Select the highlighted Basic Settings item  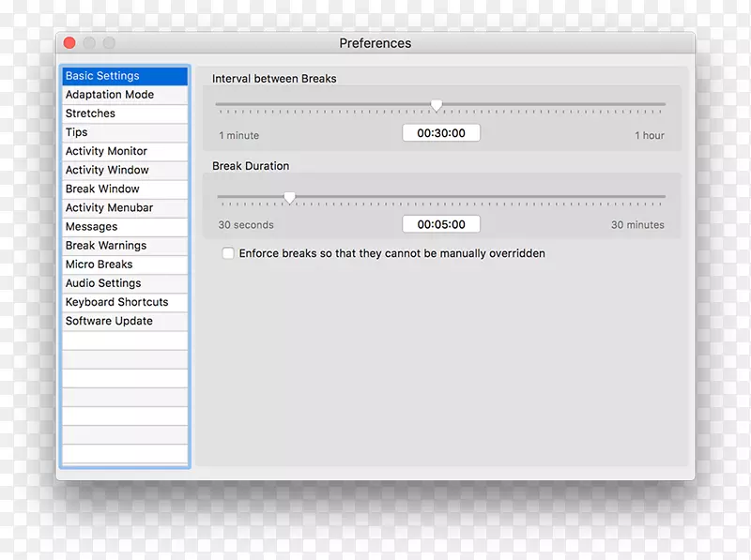[102, 76]
